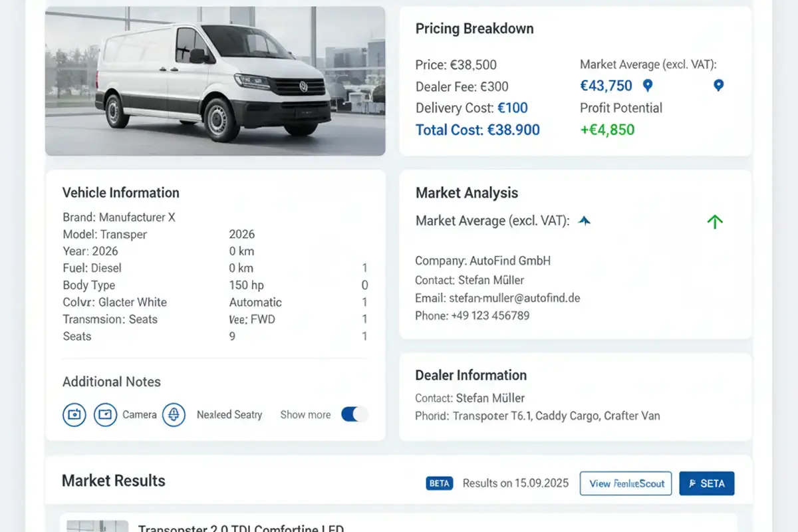Viewport: 798px width, 532px height.
Task: Open the View FeelineScout dialog
Action: [625, 483]
